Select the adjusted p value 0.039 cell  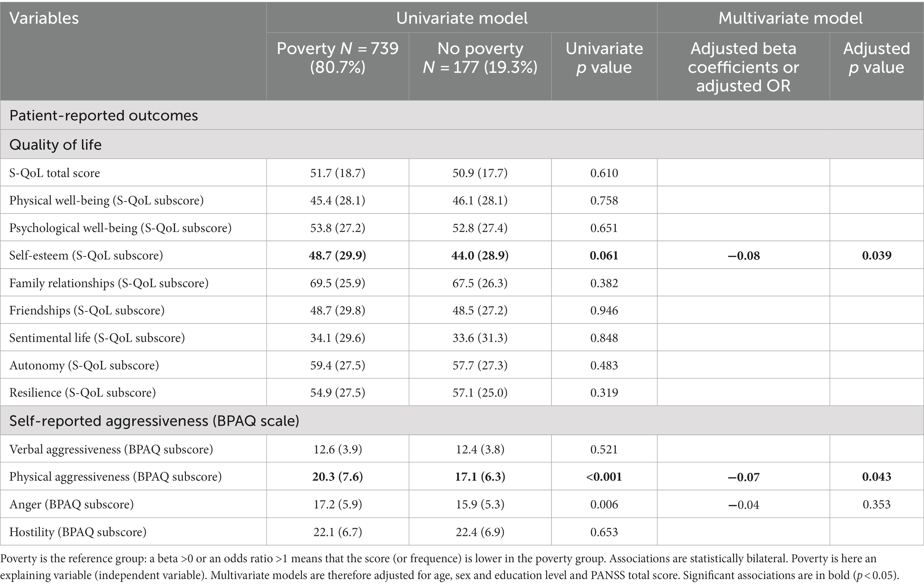pos(877,255)
